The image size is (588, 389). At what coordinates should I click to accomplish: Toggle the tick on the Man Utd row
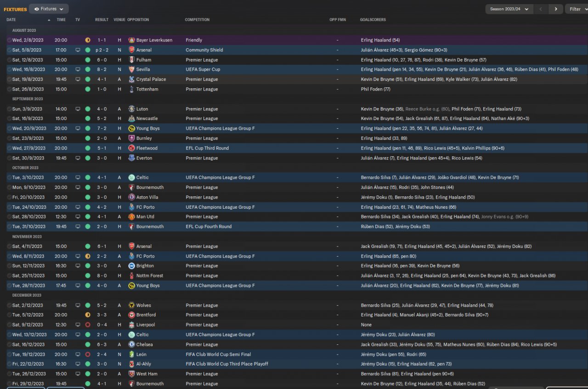coord(9,217)
